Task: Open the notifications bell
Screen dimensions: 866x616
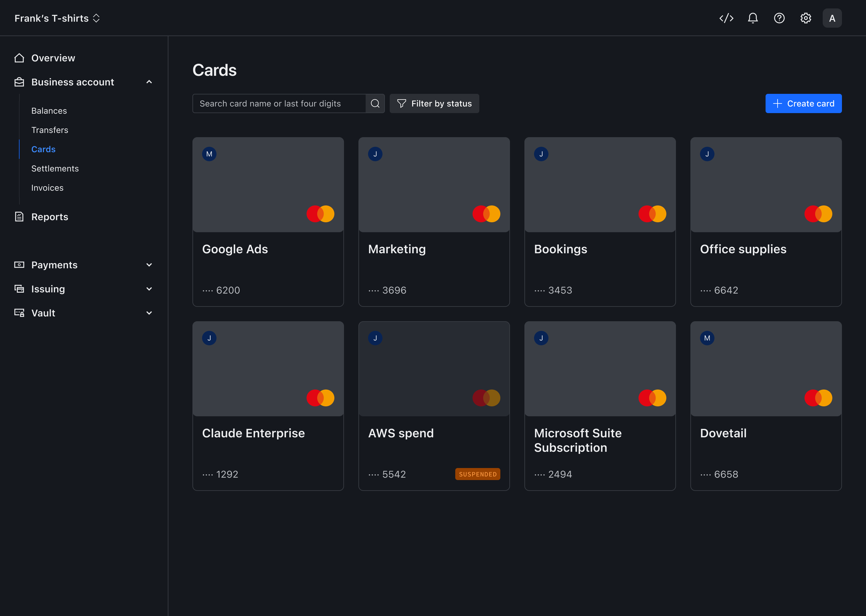Action: 753,18
